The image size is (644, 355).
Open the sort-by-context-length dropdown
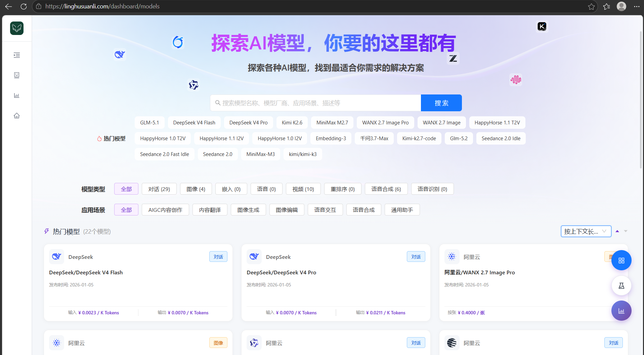click(586, 231)
